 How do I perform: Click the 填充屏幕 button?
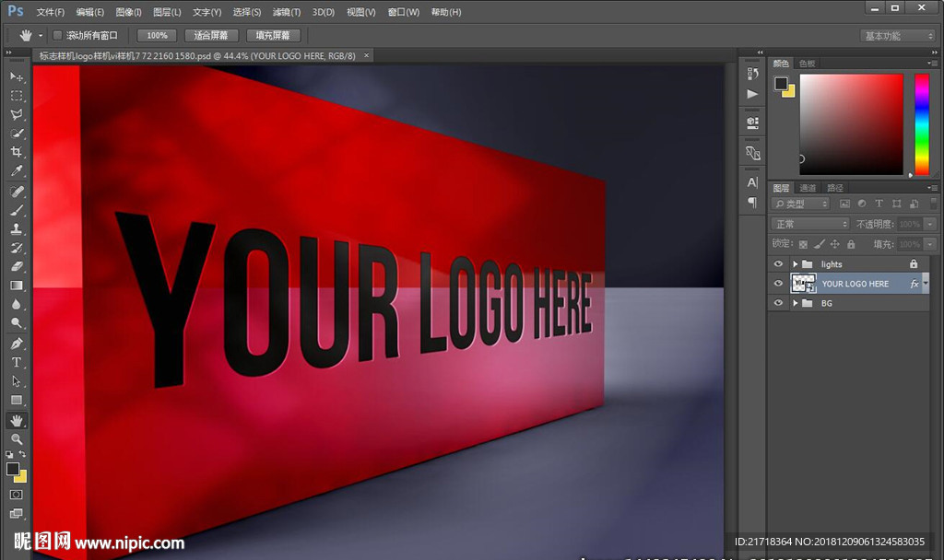(273, 36)
